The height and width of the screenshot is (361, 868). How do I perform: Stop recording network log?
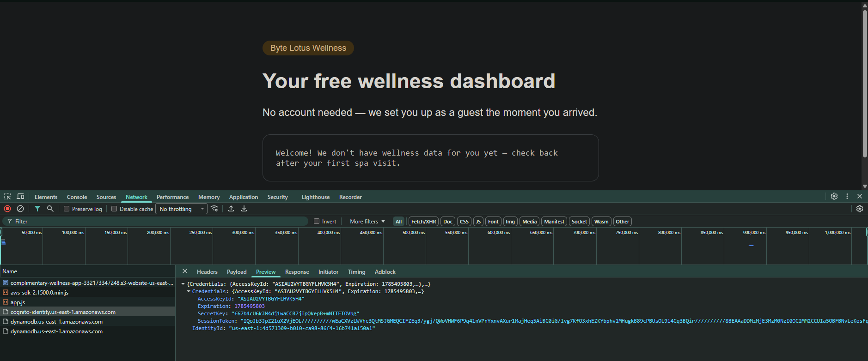[x=7, y=209]
